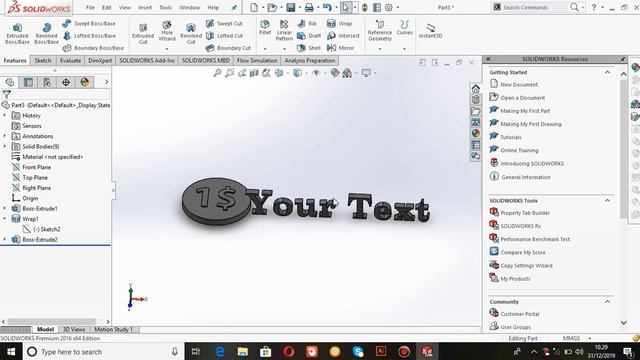Switch to the Sketch tab
Viewport: 640px width, 360px height.
coord(43,60)
